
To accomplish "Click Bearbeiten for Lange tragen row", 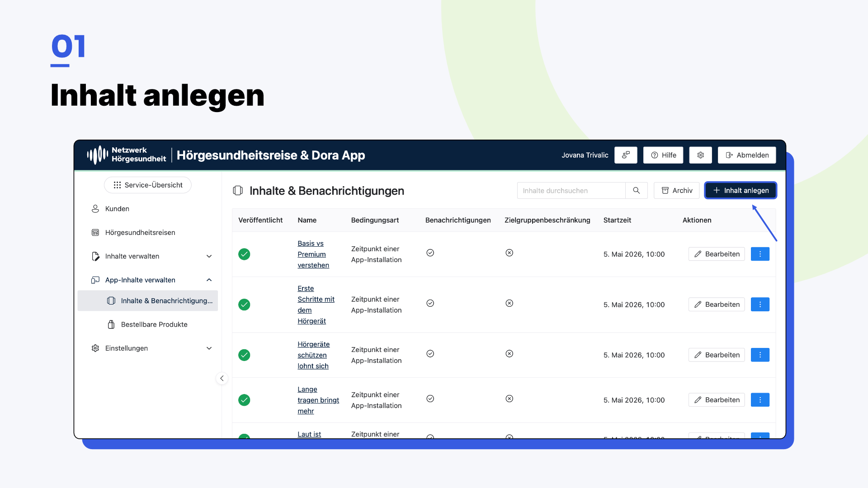I will tap(717, 400).
